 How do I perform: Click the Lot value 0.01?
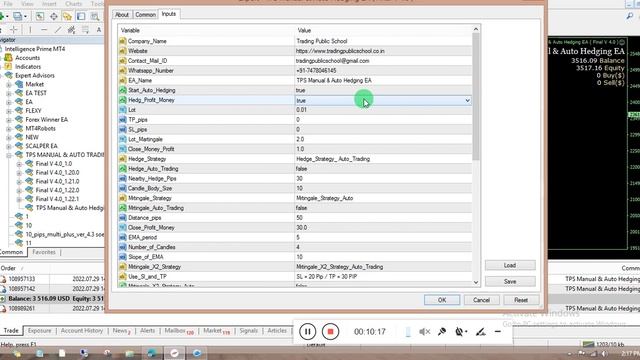click(301, 110)
